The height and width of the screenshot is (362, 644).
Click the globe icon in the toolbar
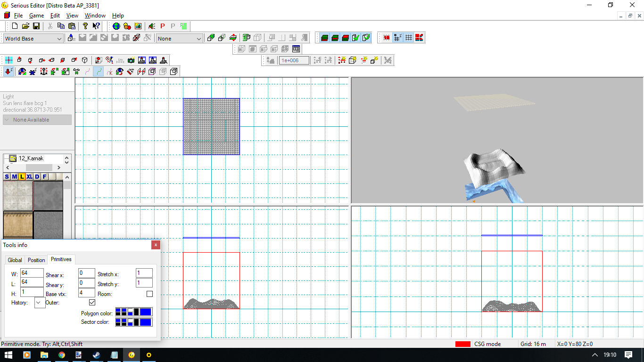(116, 26)
